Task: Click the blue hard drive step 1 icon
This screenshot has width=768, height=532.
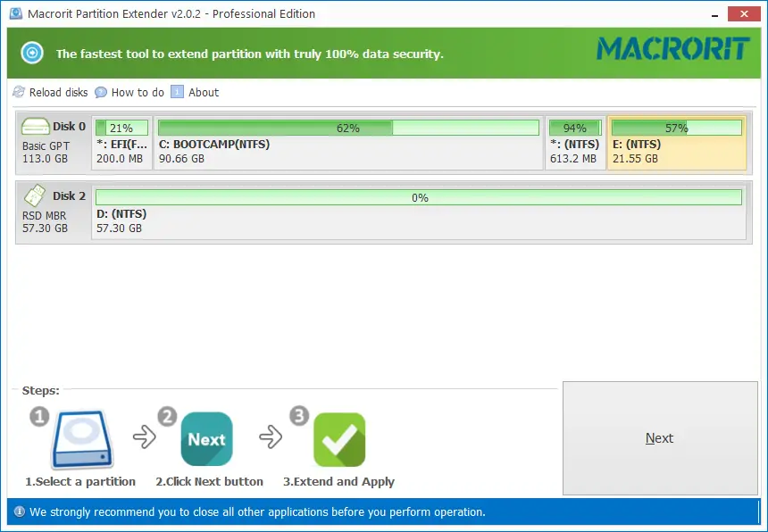Action: click(x=83, y=439)
